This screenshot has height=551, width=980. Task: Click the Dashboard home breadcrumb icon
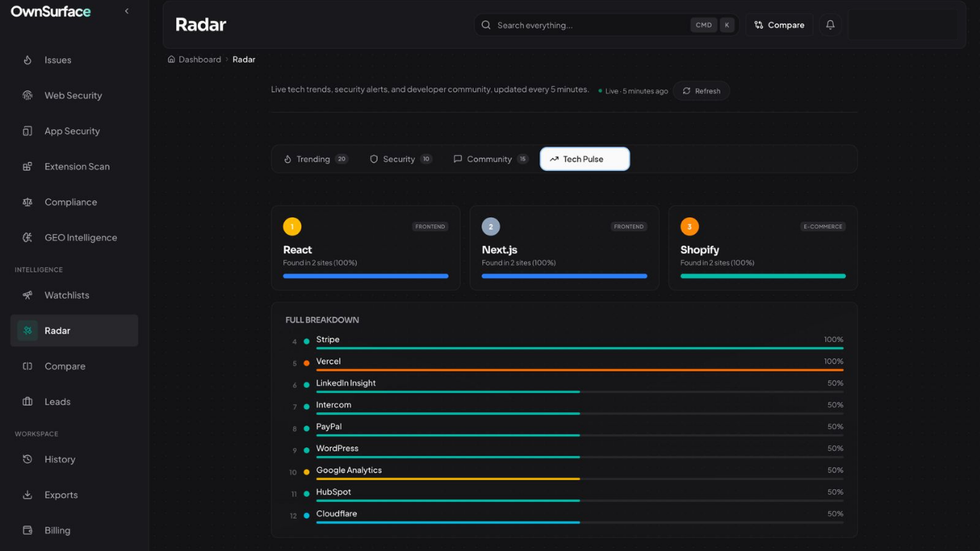pos(171,60)
